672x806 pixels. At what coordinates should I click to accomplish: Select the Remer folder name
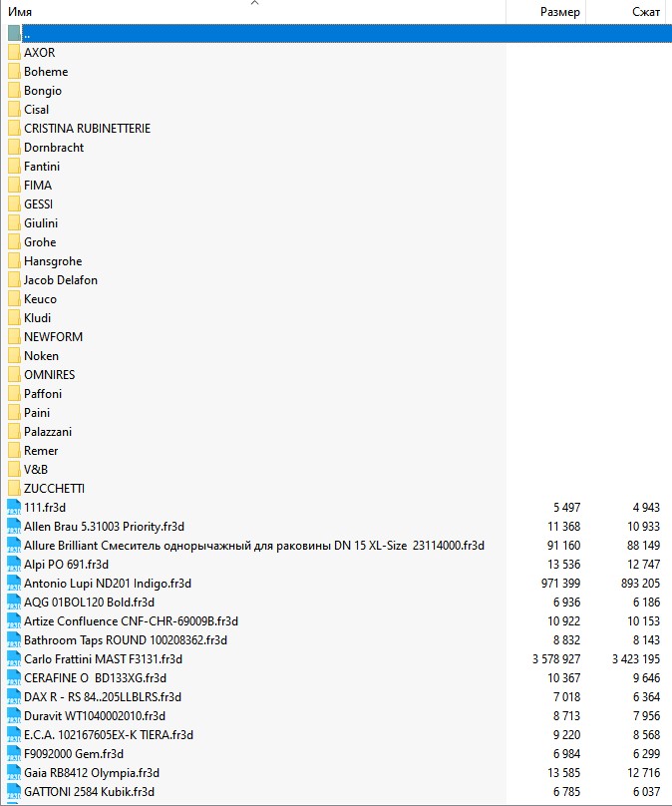pyautogui.click(x=41, y=451)
